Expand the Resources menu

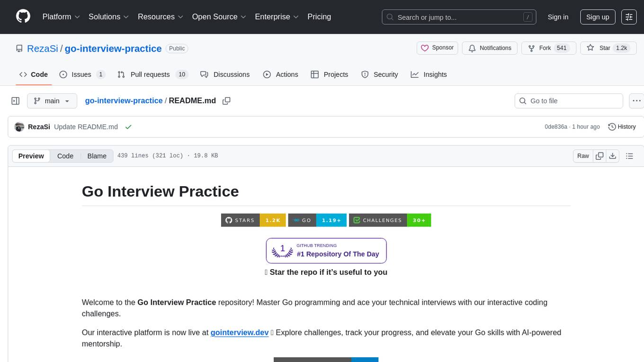point(161,17)
